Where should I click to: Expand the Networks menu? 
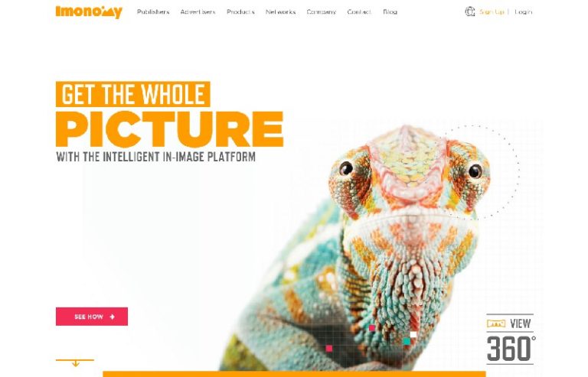pyautogui.click(x=280, y=12)
